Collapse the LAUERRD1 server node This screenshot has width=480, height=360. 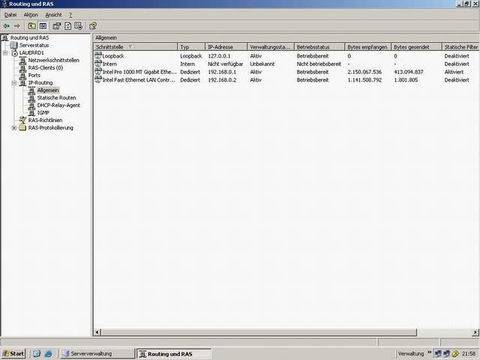pyautogui.click(x=5, y=53)
